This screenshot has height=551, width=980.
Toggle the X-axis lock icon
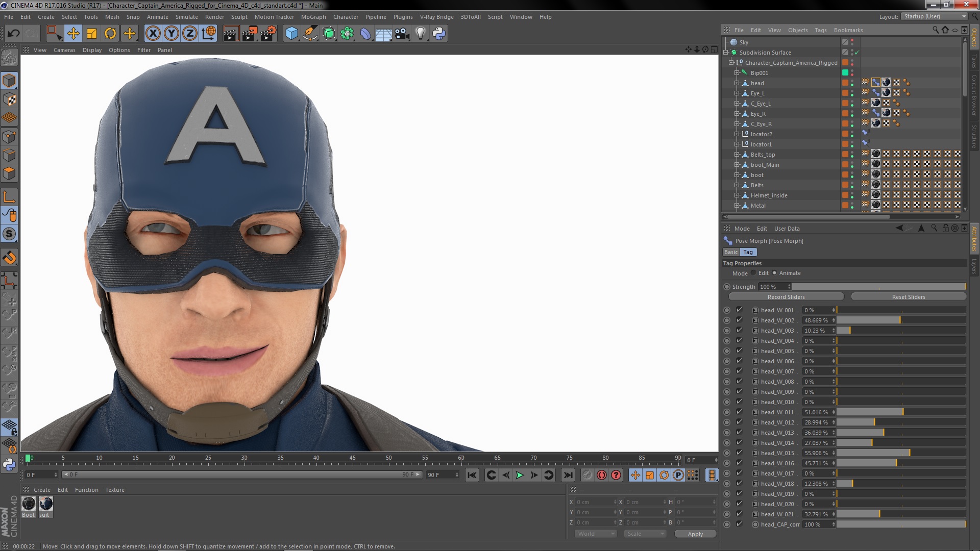point(153,34)
